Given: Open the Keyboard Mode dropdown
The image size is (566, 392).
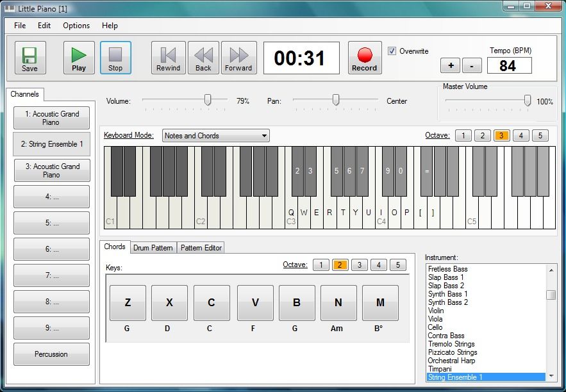Looking at the screenshot, I should (x=215, y=136).
